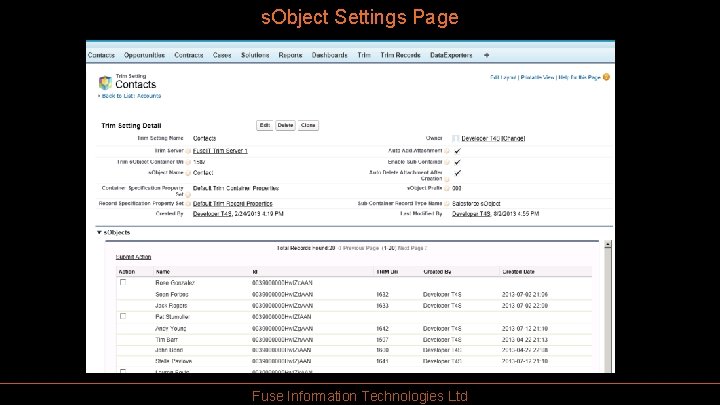Click the Sean Forbes name cell
Image resolution: width=720 pixels, height=405 pixels.
(172, 294)
